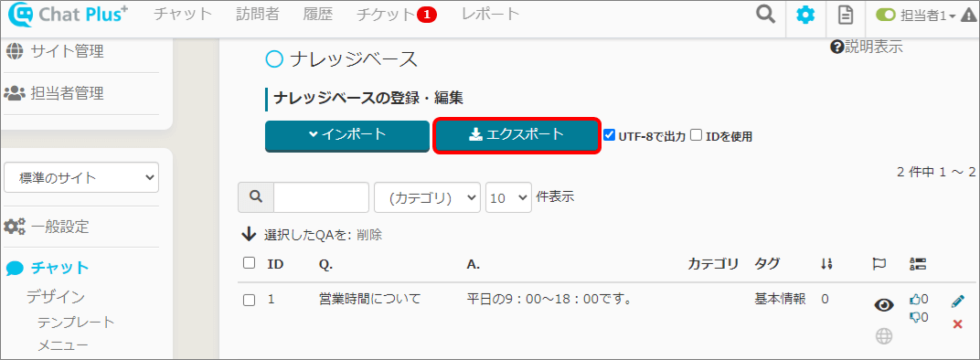Viewport: 980px width, 360px height.
Task: Click the people icon beside 担当者管理
Action: pos(15,94)
